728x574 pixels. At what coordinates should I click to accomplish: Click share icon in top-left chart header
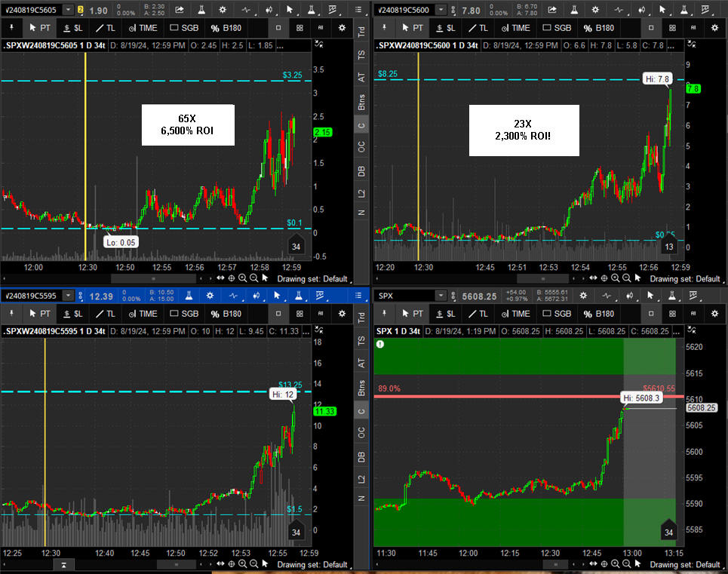click(x=180, y=11)
